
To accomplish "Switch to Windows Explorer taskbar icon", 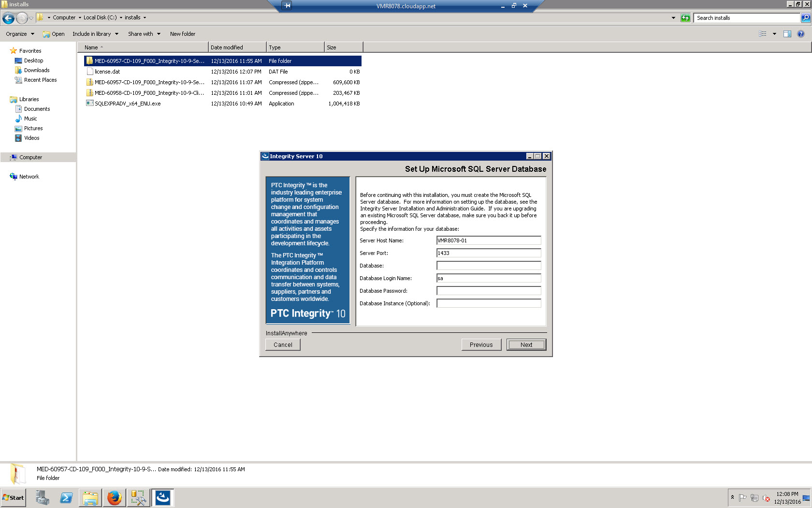I will tap(90, 497).
